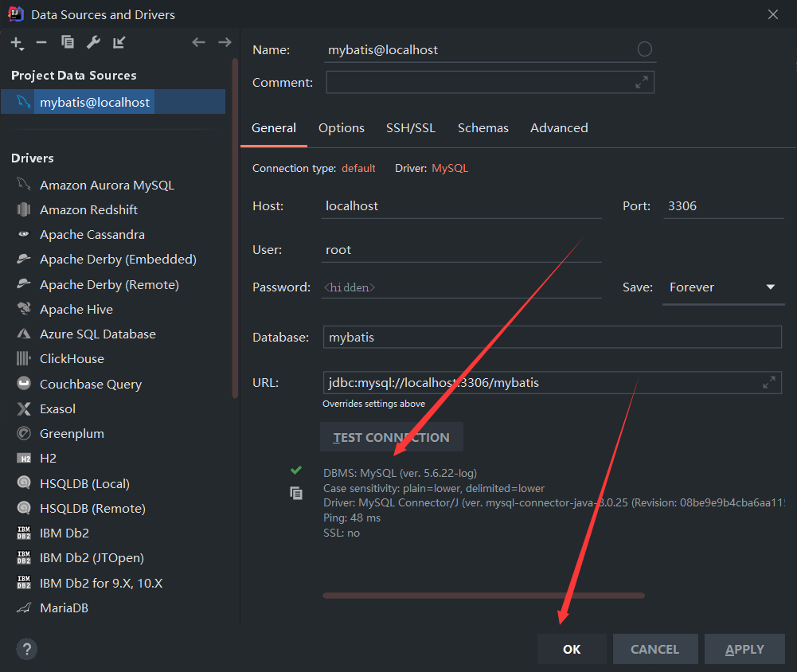Add a new data source
The height and width of the screenshot is (672, 797).
point(15,42)
